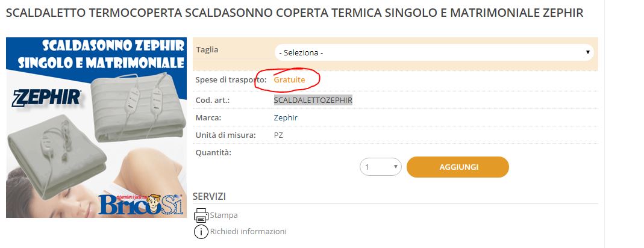Click the SERVIZI section heading
This screenshot has width=644, height=248.
click(x=209, y=196)
